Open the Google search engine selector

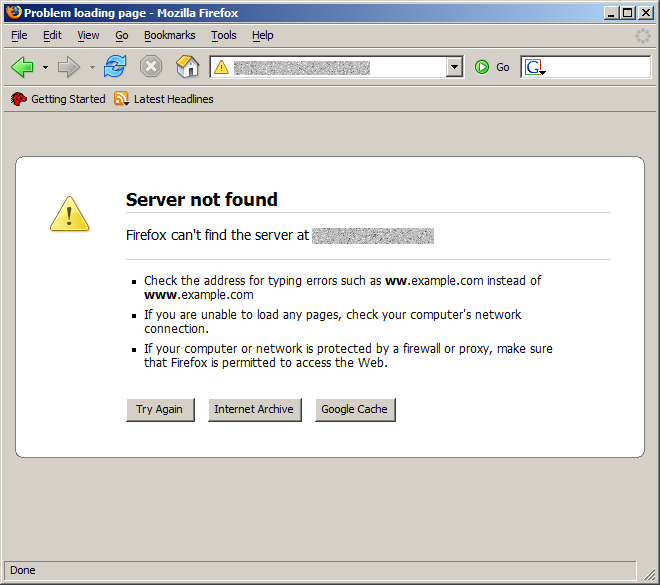535,67
